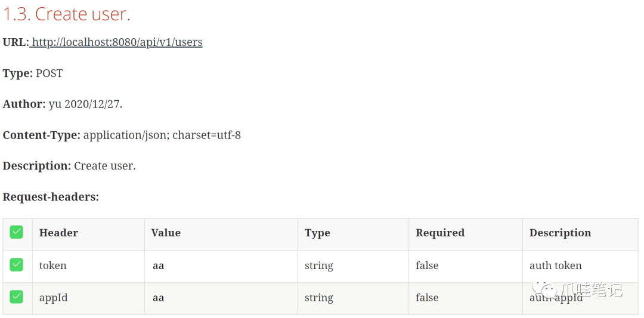Click the 'Description' column heading
This screenshot has width=644, height=318.
pos(560,233)
